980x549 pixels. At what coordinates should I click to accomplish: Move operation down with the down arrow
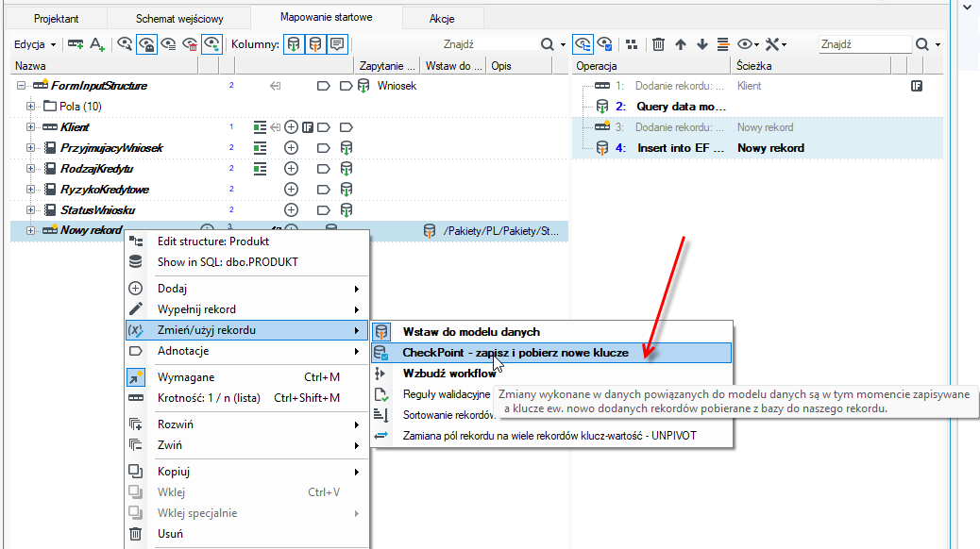pyautogui.click(x=701, y=44)
